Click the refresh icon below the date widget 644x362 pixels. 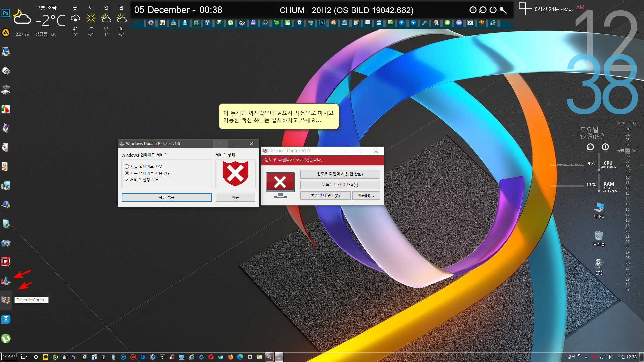click(590, 147)
